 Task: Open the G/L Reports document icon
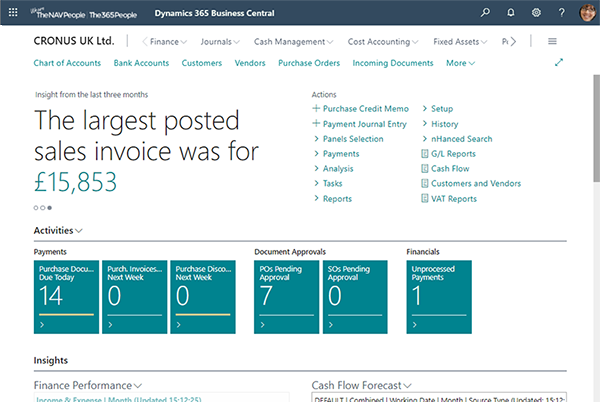tap(425, 153)
